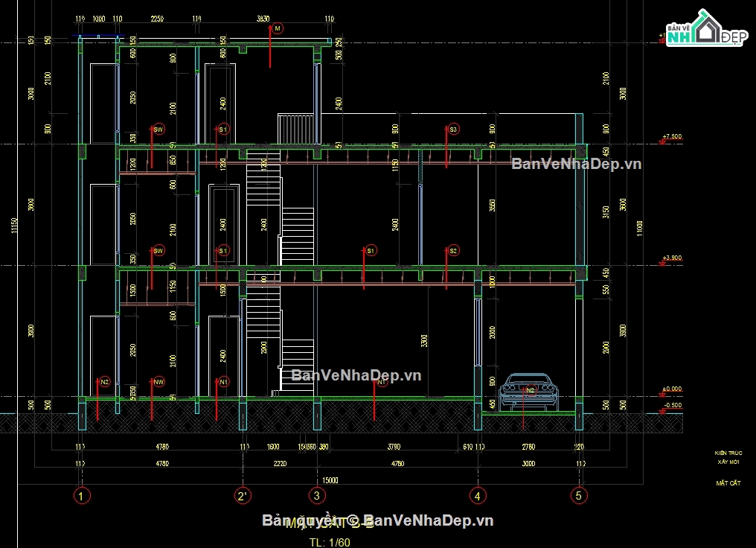Click the ±0.000 elevation label

(x=672, y=389)
